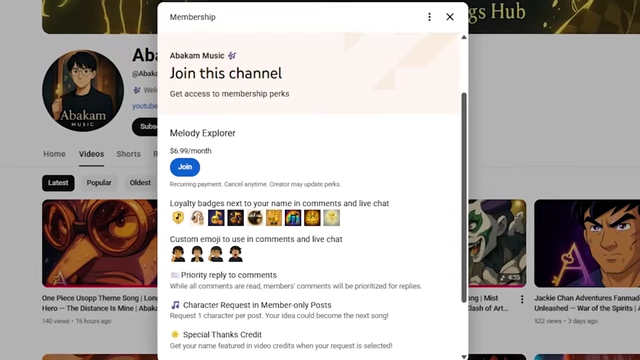This screenshot has width=640, height=360.
Task: Click the blue Join button
Action: pos(185,167)
